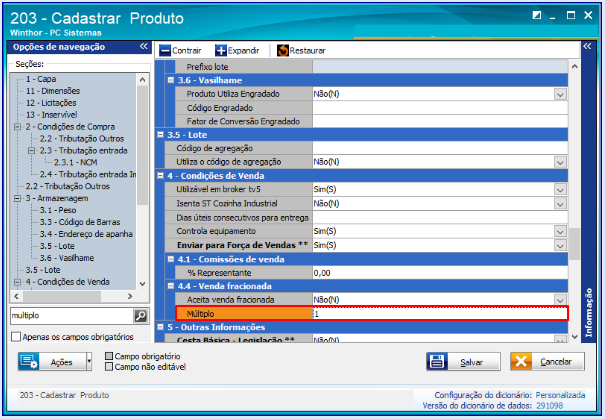Click the Salvar button
The image size is (605, 419).
tap(463, 362)
